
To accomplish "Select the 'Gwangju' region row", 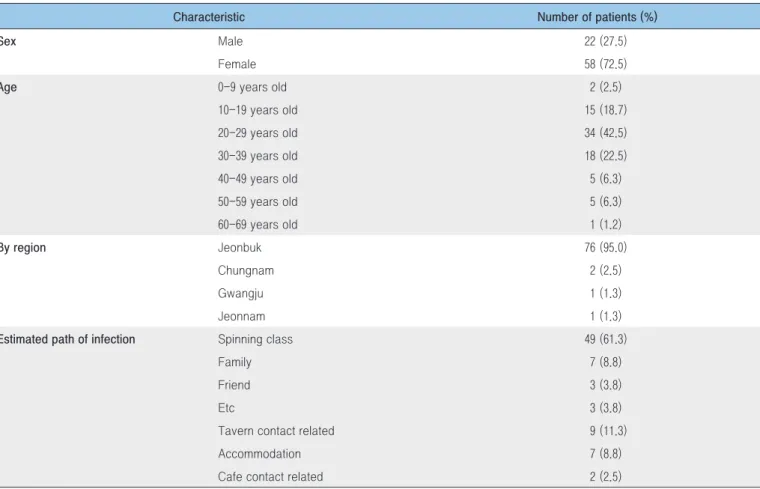I will 240,294.
